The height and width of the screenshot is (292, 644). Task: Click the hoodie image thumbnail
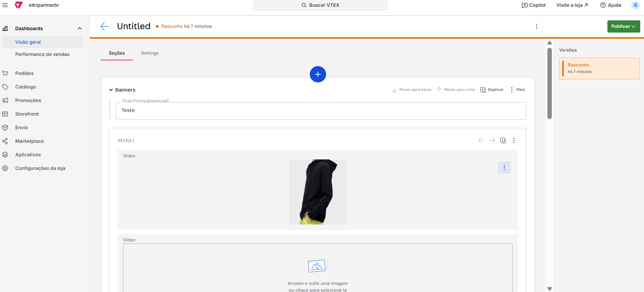tap(318, 192)
